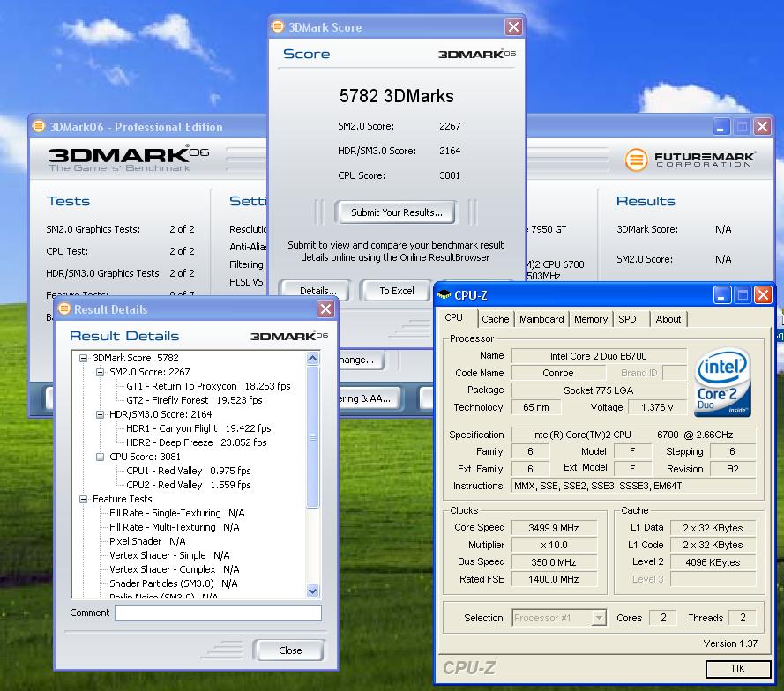
Task: Click the Result Details vertical scrollbar thumb
Action: pos(312,436)
